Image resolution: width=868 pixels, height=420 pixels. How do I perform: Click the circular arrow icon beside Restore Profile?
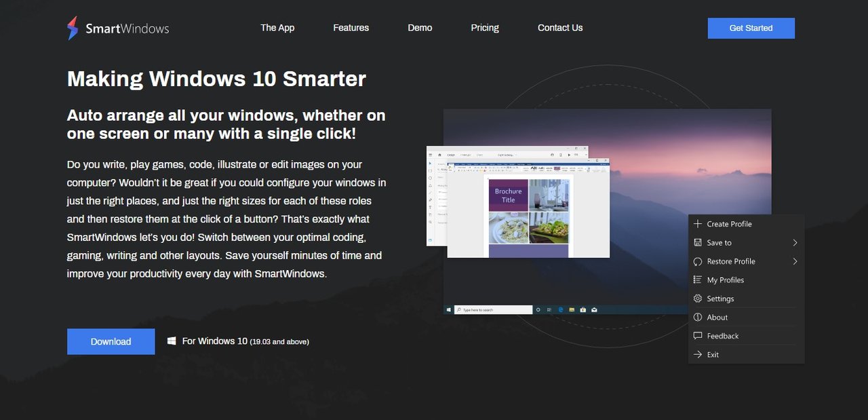pos(698,261)
